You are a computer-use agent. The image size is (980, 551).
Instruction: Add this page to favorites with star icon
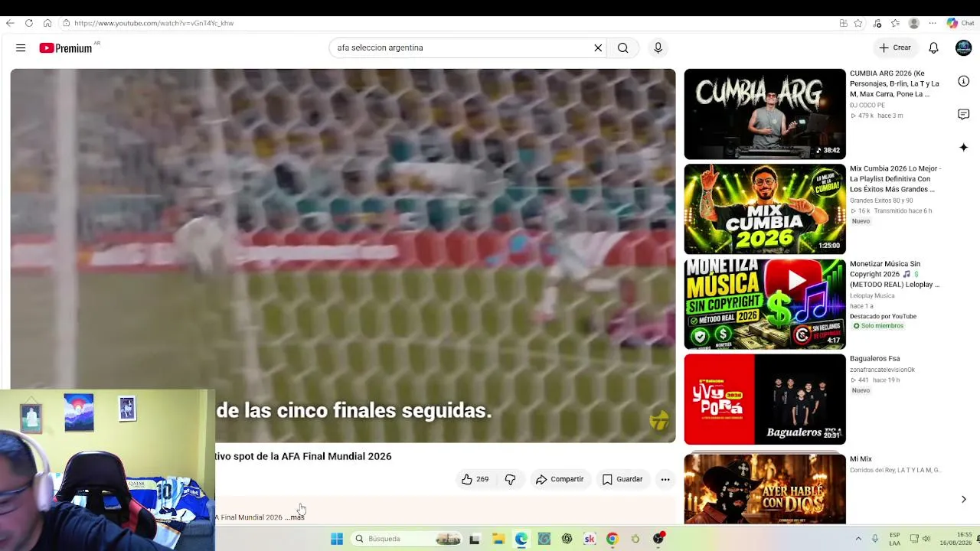(858, 23)
